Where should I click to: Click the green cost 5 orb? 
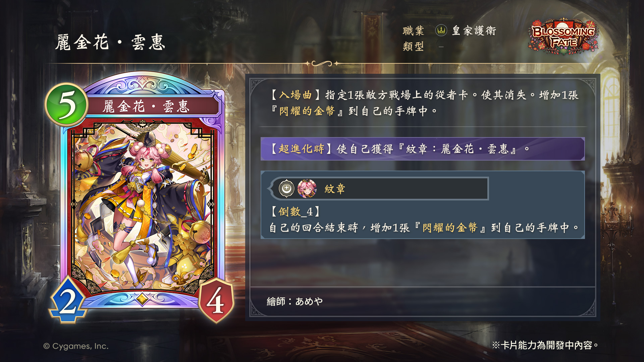(67, 105)
